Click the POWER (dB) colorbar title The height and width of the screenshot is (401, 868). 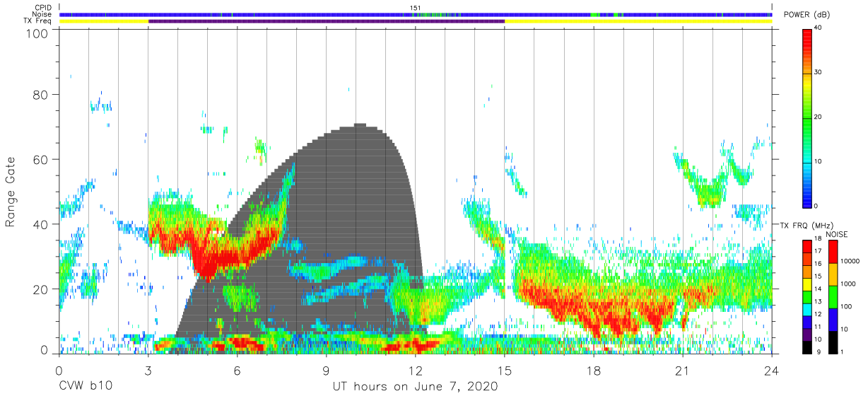[807, 15]
